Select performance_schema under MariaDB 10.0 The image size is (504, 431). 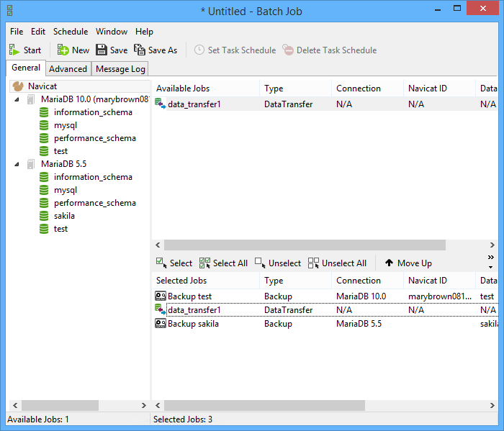coord(95,138)
